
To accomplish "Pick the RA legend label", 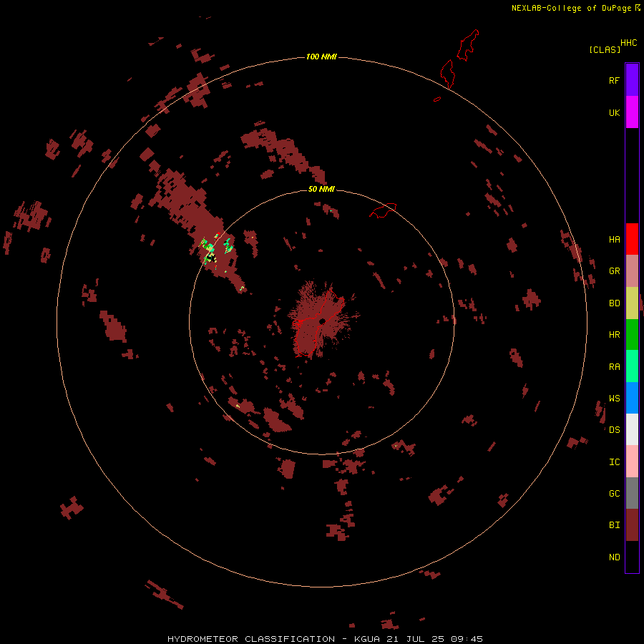I will coord(614,367).
